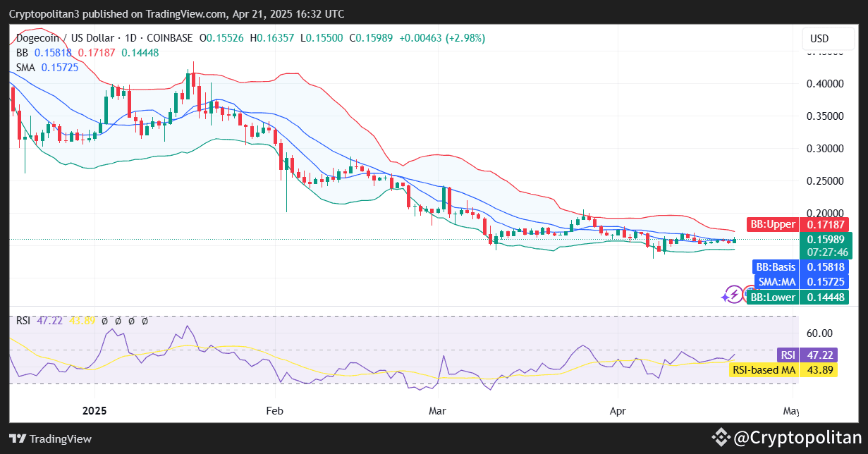Click the SMA:MA 0.15725 price label
The image size is (868, 454).
tap(801, 281)
